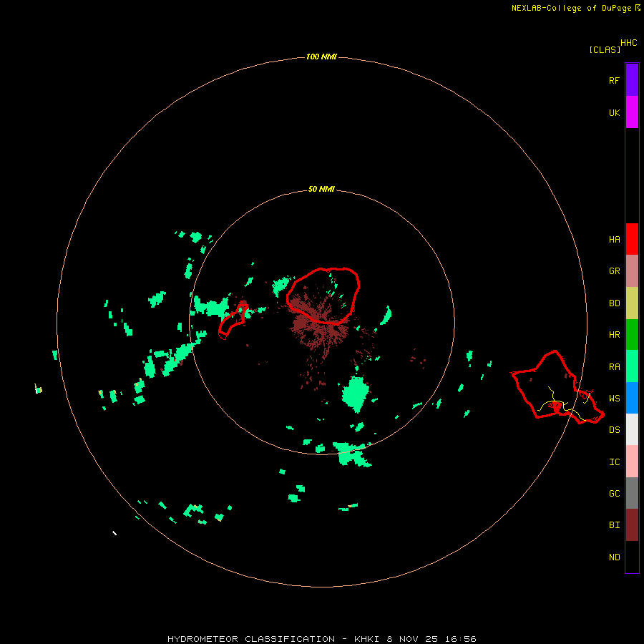Click the IC legend label
Screen dimensions: 644x644
(x=614, y=462)
